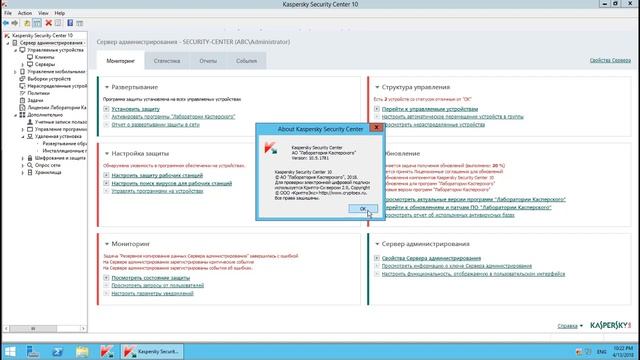The image size is (640, 360).
Task: Click the Свойства Сервера администрирования link
Action: tap(431, 258)
